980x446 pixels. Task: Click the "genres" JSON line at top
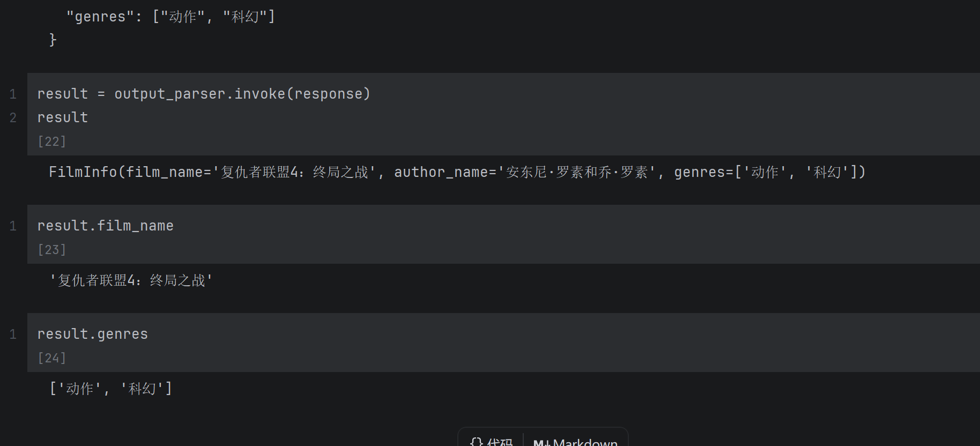click(170, 17)
